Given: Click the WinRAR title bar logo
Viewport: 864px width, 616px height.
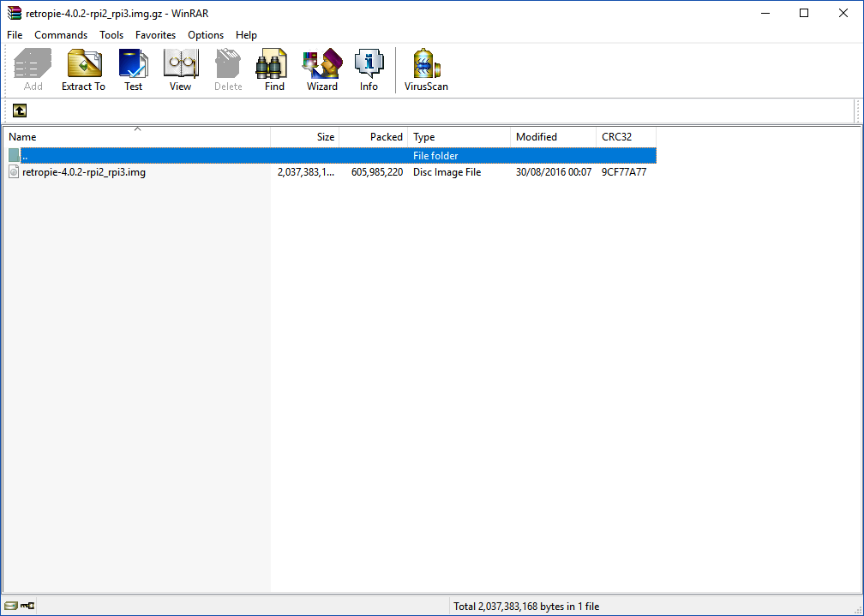Looking at the screenshot, I should (x=15, y=13).
